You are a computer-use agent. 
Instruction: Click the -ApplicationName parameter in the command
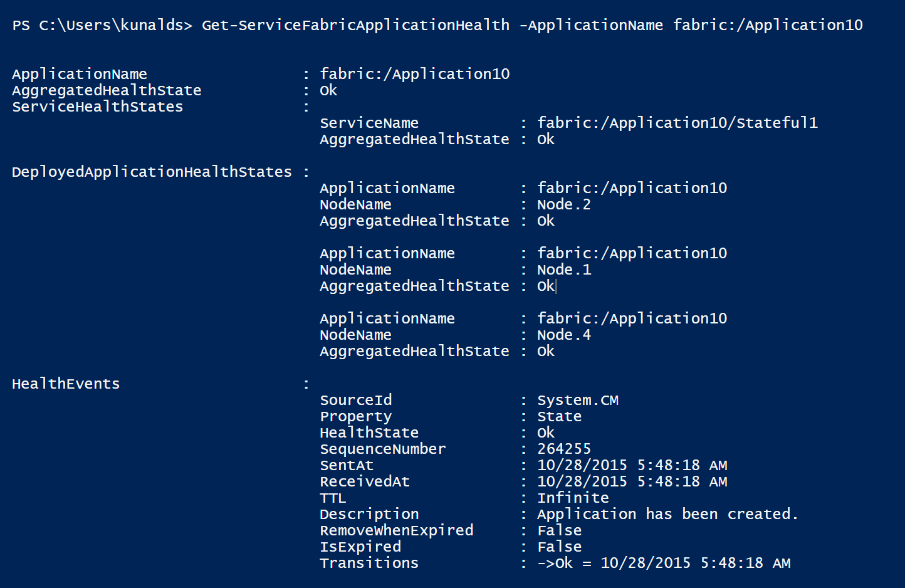coord(591,25)
